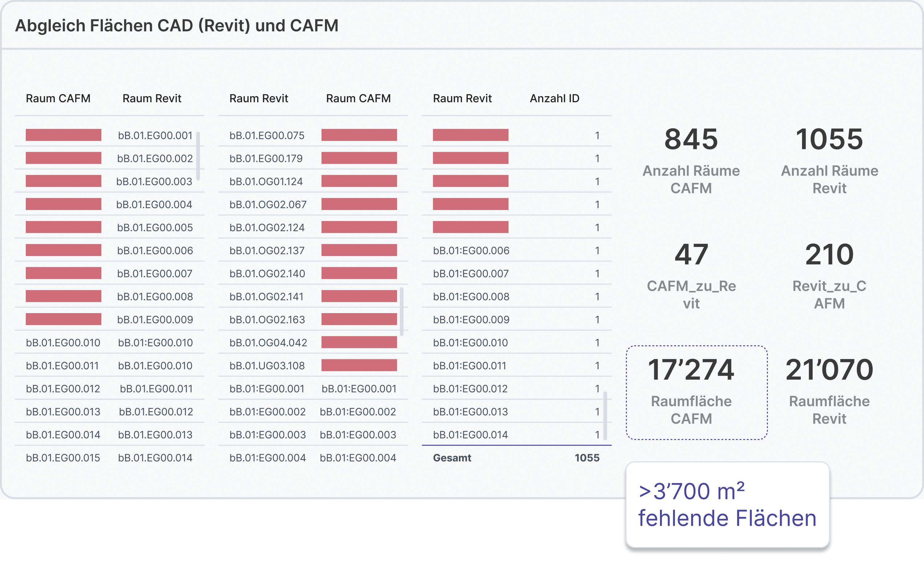This screenshot has width=924, height=561.
Task: Sort by the Anzahl ID column header
Action: point(554,98)
